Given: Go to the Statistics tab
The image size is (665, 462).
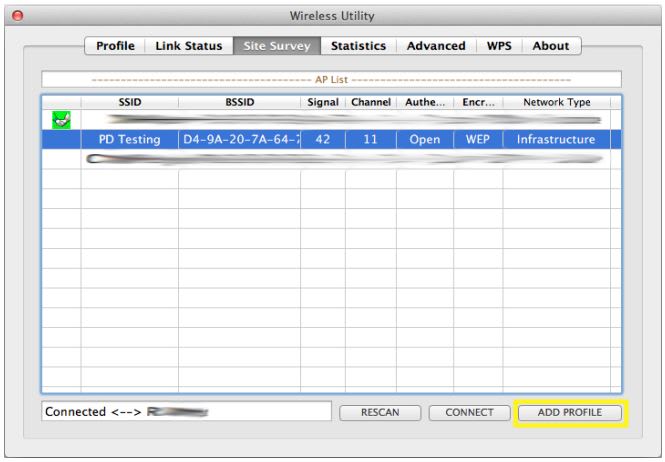Looking at the screenshot, I should click(x=358, y=46).
